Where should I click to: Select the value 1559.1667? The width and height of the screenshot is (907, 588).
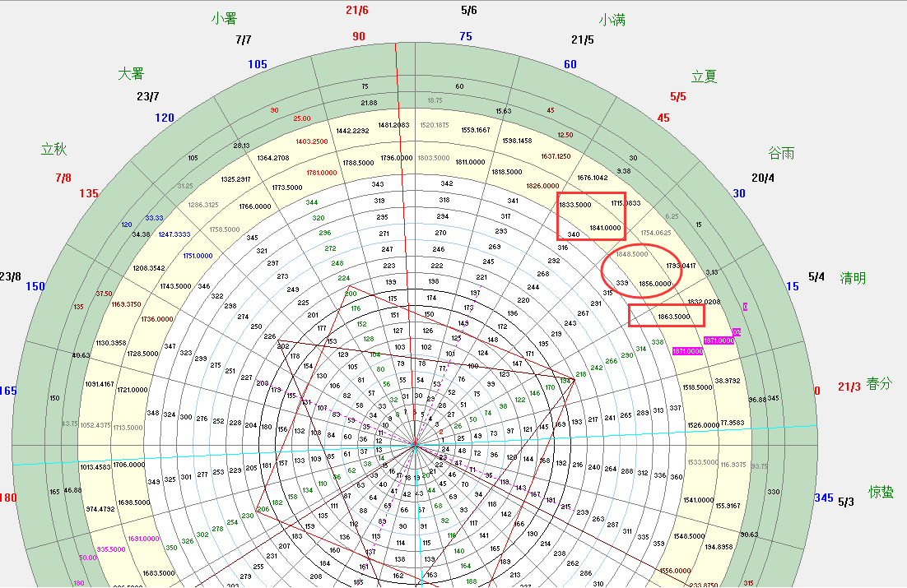(476, 131)
